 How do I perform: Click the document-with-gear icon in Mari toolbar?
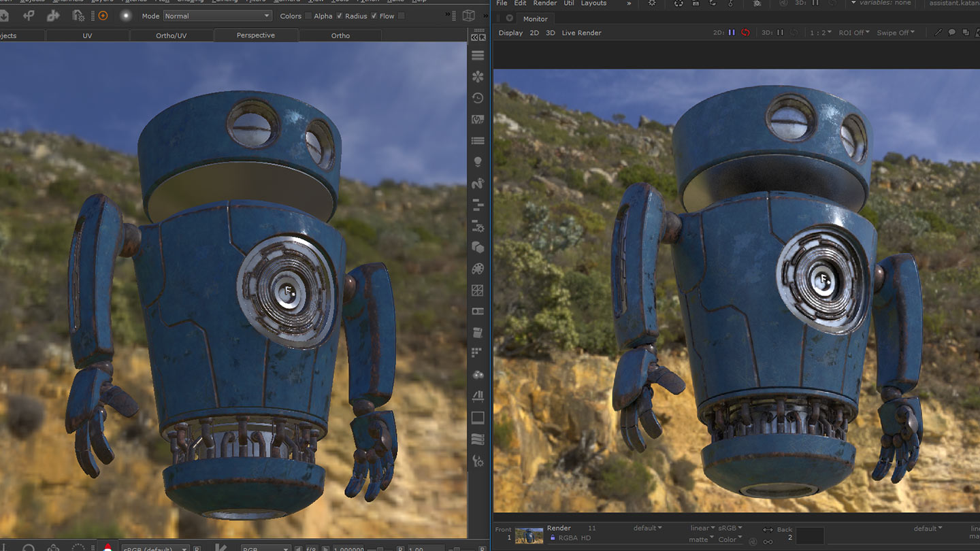click(x=79, y=16)
